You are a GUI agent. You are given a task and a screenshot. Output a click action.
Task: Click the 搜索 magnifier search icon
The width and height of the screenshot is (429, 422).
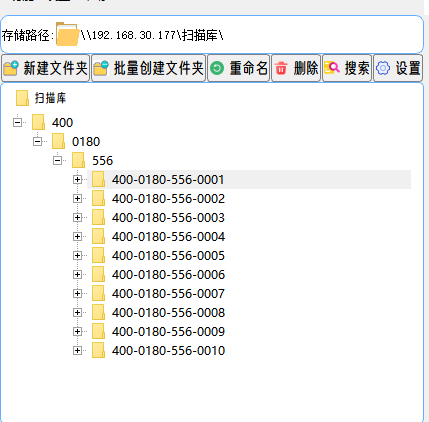332,68
